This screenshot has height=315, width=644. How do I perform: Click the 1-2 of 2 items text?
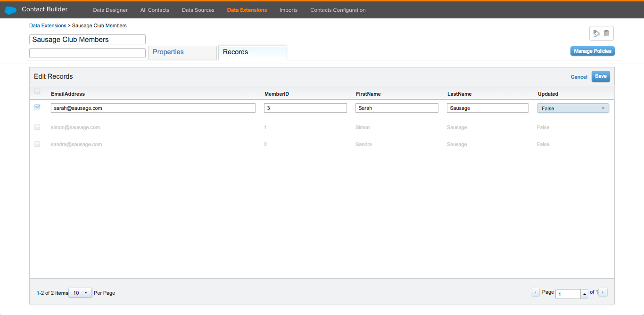[x=52, y=293]
